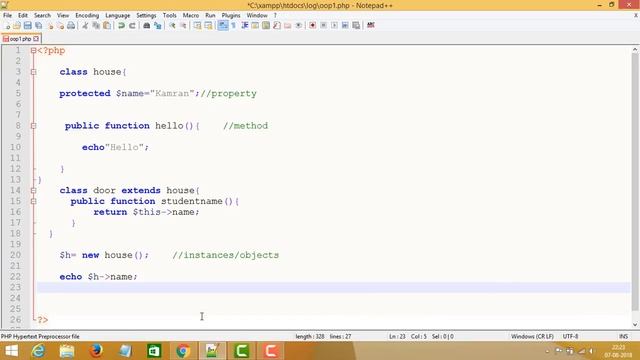Click the Zoom In toolbar icon
Screen dimensions: 640x360
coord(172,26)
